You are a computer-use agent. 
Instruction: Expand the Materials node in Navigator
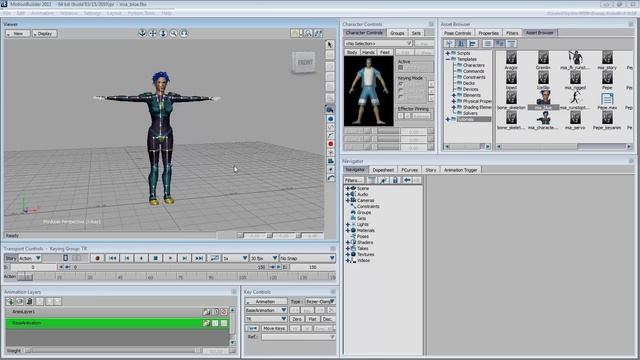pos(348,230)
